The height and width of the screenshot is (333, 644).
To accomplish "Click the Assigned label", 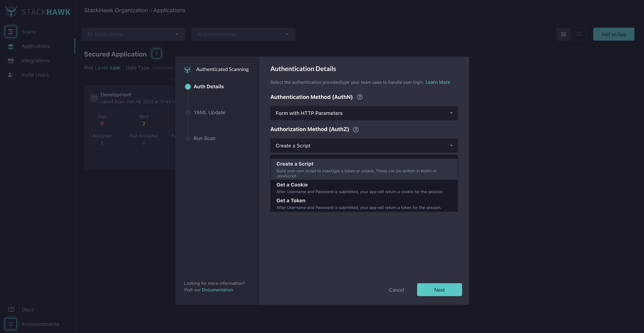I will pyautogui.click(x=102, y=136).
